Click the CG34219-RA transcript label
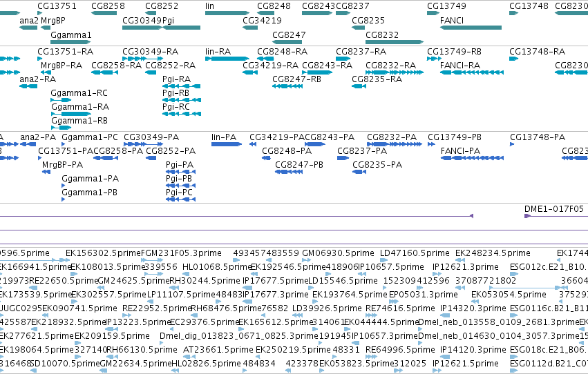 click(x=271, y=66)
